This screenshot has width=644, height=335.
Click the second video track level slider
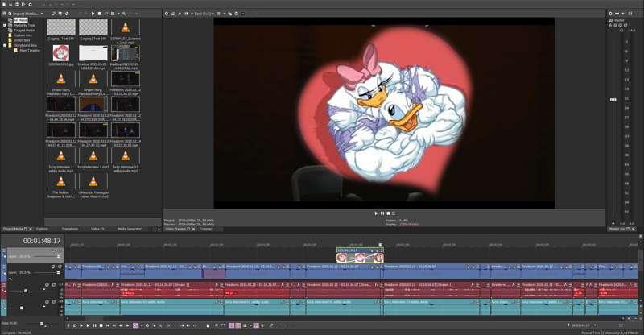[58, 272]
